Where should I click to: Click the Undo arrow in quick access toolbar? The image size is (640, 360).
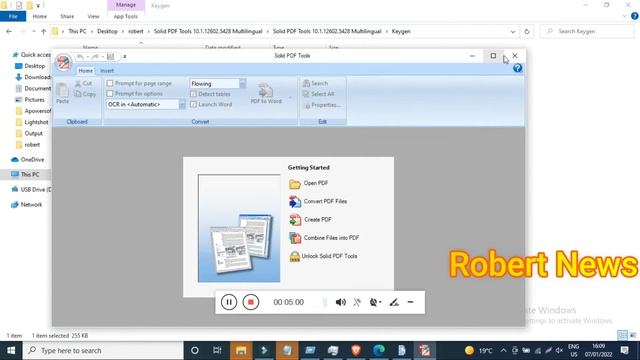(x=80, y=57)
